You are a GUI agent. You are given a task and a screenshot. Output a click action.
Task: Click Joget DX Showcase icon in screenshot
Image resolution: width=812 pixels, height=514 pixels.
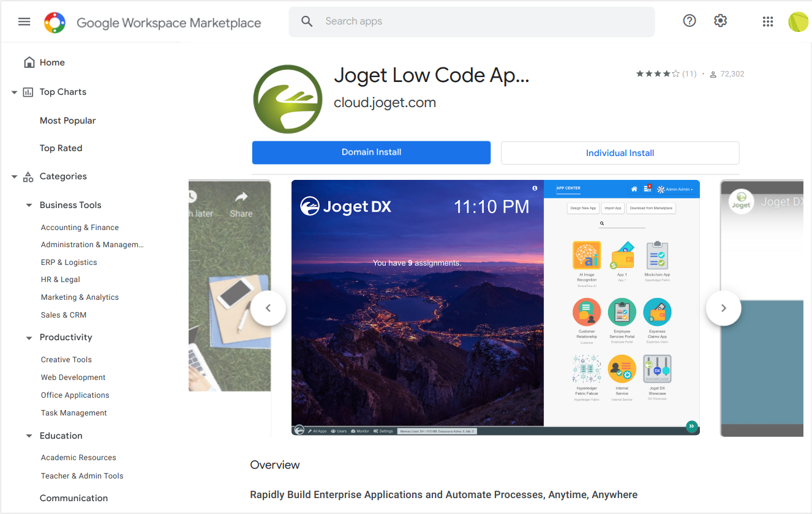click(657, 369)
